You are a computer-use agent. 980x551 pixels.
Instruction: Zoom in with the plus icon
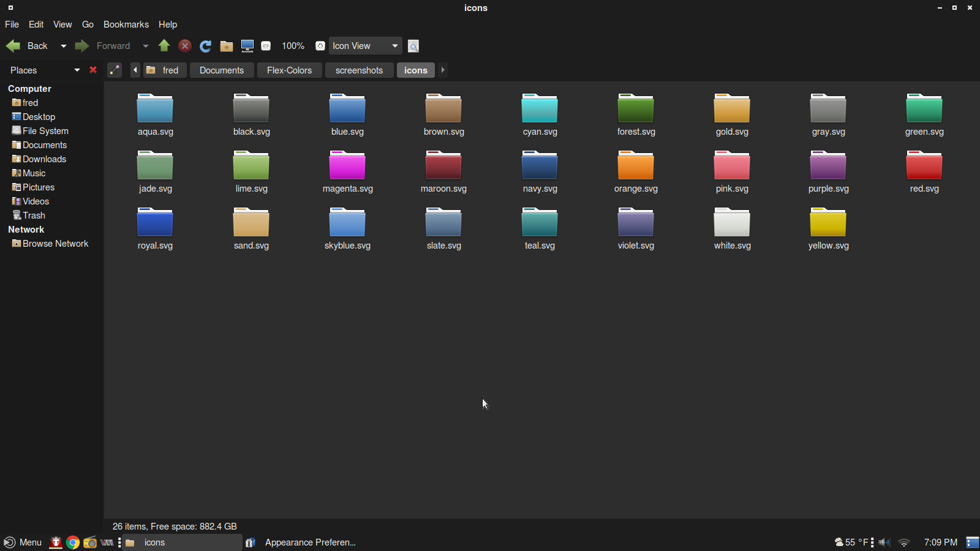click(320, 46)
